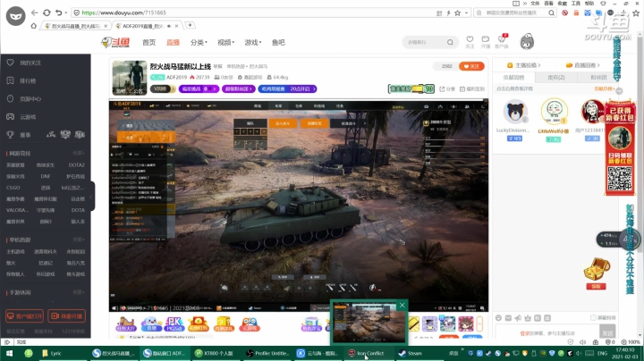644x361 pixels.
Task: Expand the 直播回看 arrow link
Action: [583, 65]
